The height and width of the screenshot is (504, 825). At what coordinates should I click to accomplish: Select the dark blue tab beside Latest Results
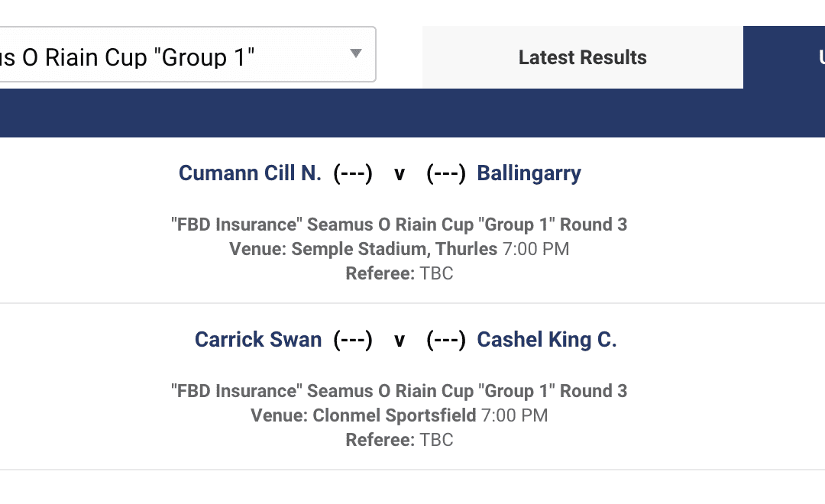(785, 57)
